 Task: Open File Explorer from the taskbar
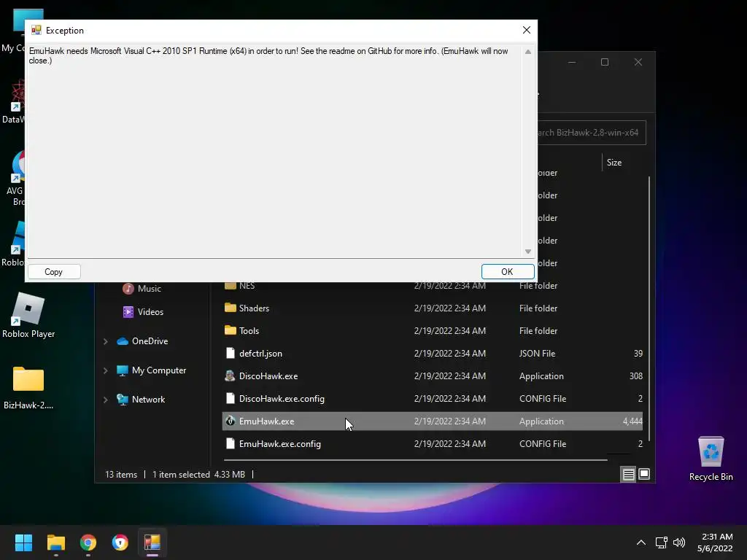point(55,542)
